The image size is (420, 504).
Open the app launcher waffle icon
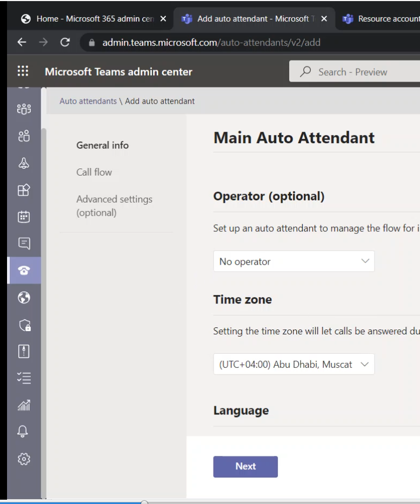(x=23, y=72)
